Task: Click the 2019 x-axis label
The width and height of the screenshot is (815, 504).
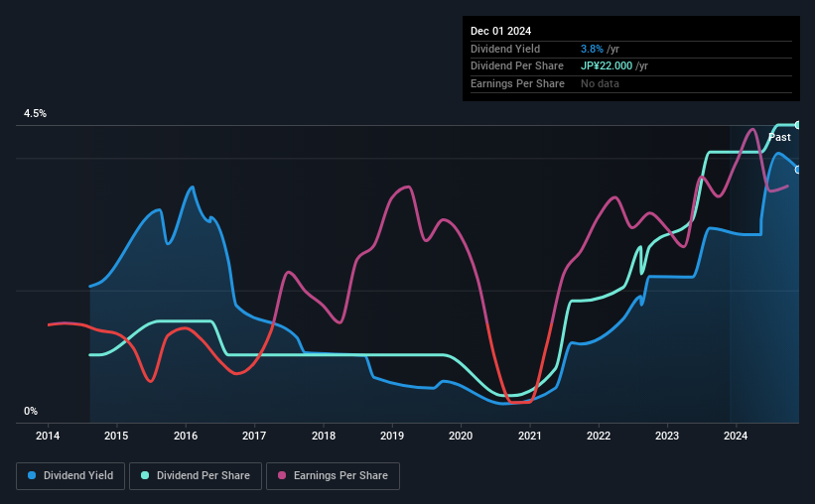Action: (392, 436)
